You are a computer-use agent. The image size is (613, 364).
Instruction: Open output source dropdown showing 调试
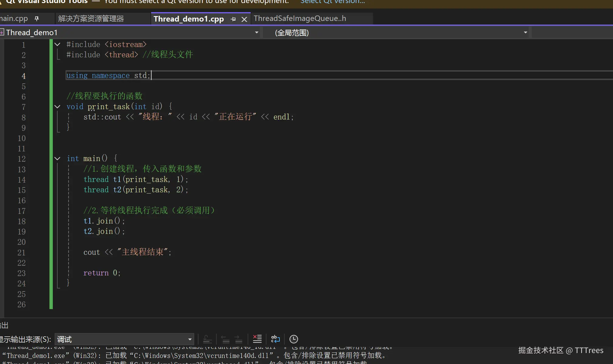[190, 339]
